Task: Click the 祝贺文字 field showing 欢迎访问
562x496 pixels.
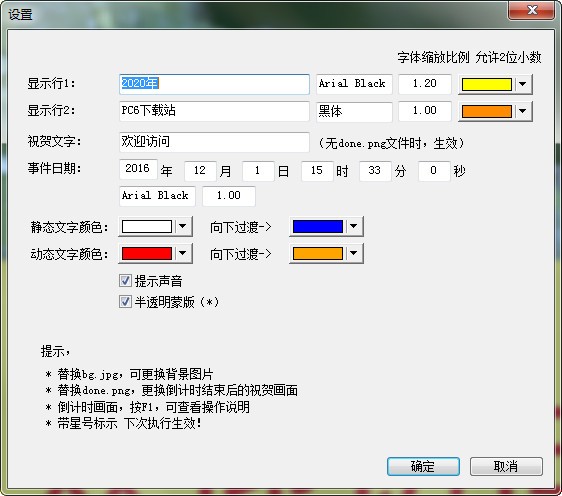Action: click(x=214, y=142)
